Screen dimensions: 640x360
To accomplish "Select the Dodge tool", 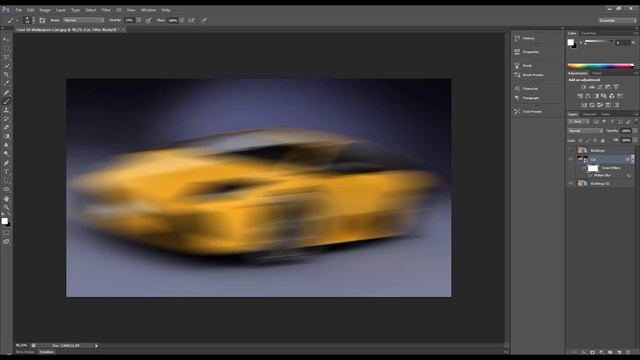I will click(x=6, y=154).
